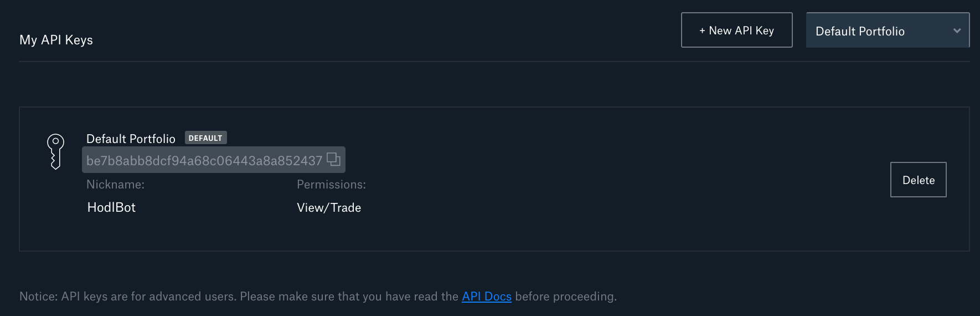Click the 'before proceeding' text after link
Screen dimensions: 980x316
pyautogui.click(x=565, y=297)
